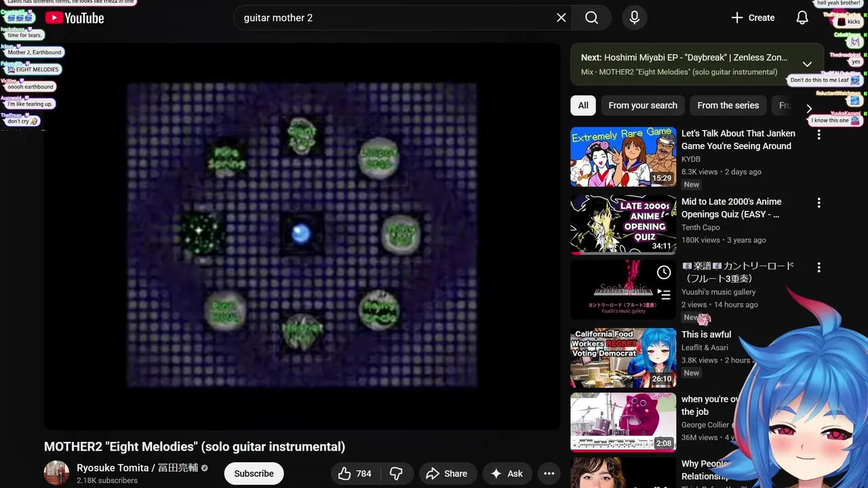This screenshot has width=868, height=488.
Task: Add flute trio video to queue
Action: [664, 293]
